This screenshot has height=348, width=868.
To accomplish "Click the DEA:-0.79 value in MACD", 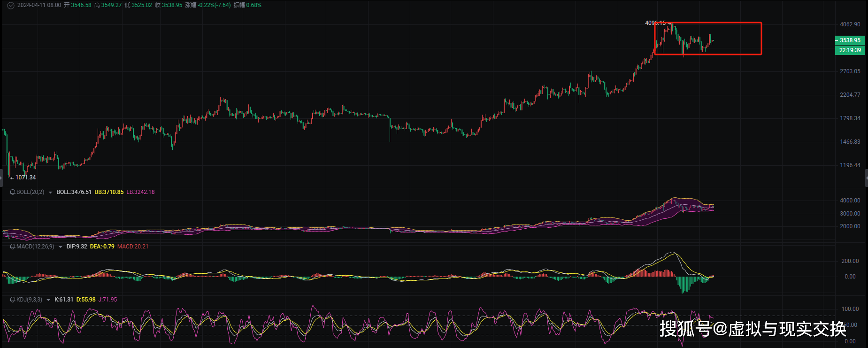I will point(102,247).
